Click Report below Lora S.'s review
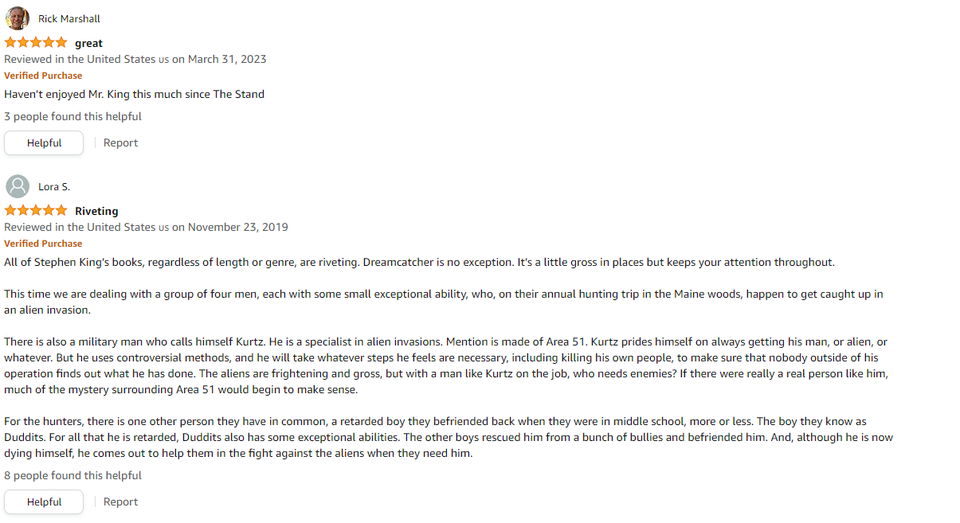Image resolution: width=960 pixels, height=523 pixels. coord(121,502)
